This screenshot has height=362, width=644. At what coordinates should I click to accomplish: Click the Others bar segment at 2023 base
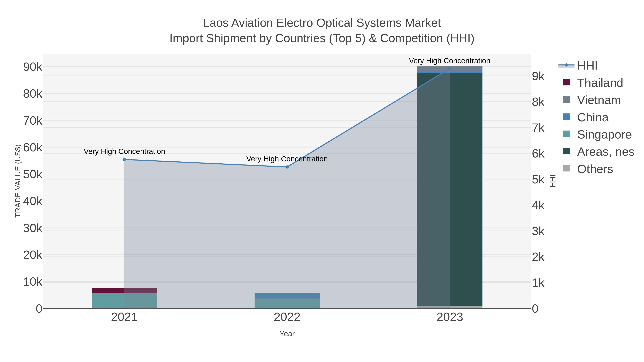(450, 307)
